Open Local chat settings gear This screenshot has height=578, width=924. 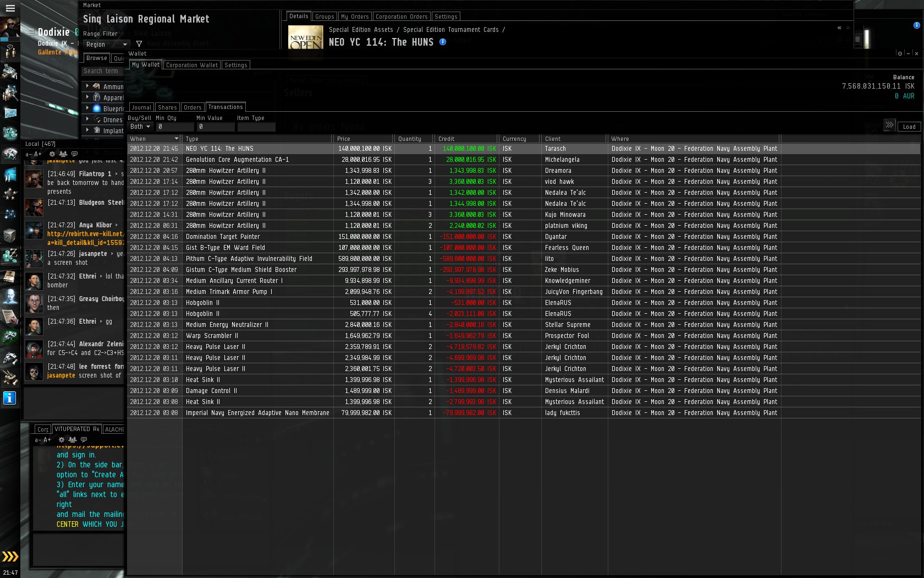click(x=52, y=154)
